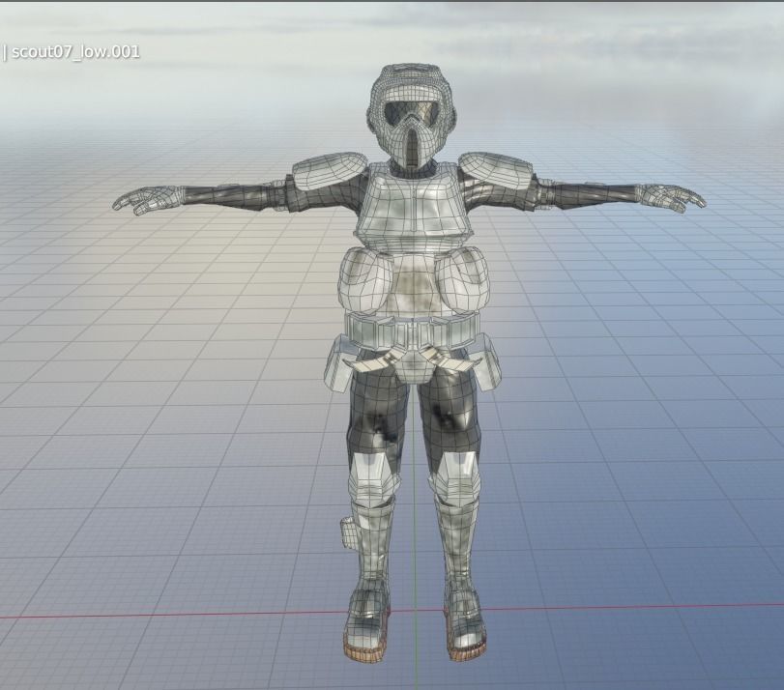
Task: Select the scout trooper helmet mesh
Action: point(411,116)
